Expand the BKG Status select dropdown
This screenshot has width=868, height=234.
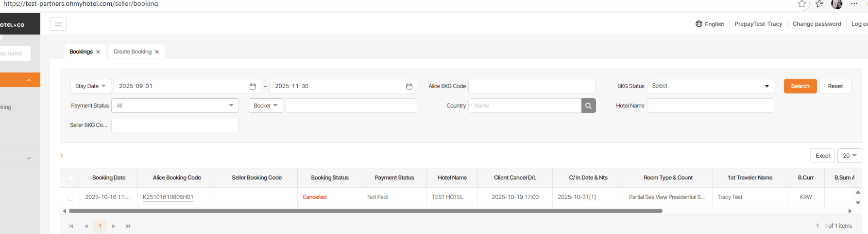pyautogui.click(x=711, y=86)
